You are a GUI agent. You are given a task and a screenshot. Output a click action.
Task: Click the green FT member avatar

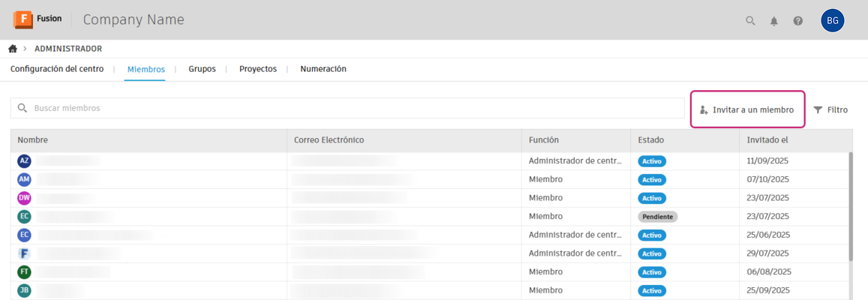24,271
